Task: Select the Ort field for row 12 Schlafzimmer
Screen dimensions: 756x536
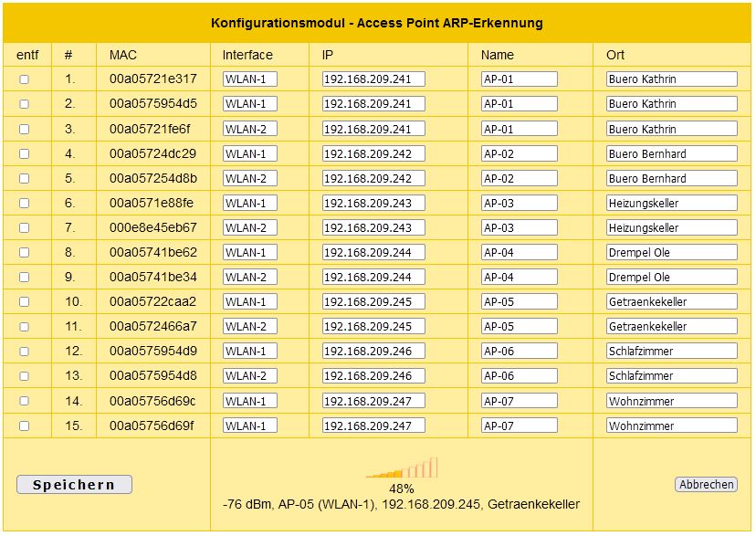Action: click(x=672, y=351)
